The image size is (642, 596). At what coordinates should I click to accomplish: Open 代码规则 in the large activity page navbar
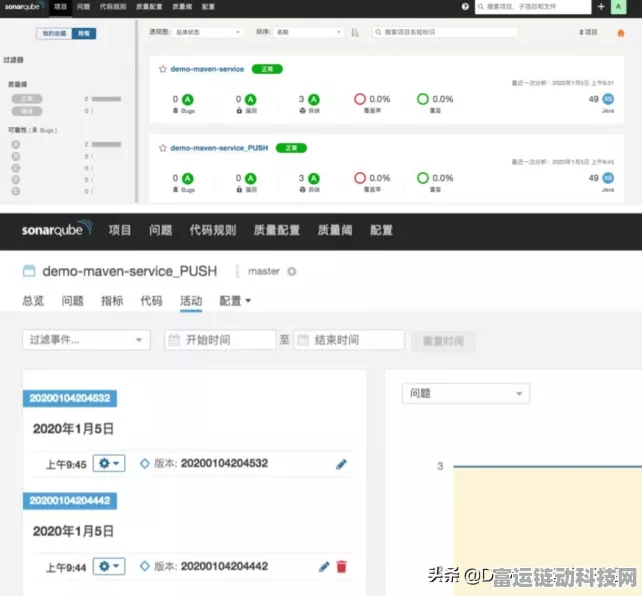pyautogui.click(x=213, y=230)
